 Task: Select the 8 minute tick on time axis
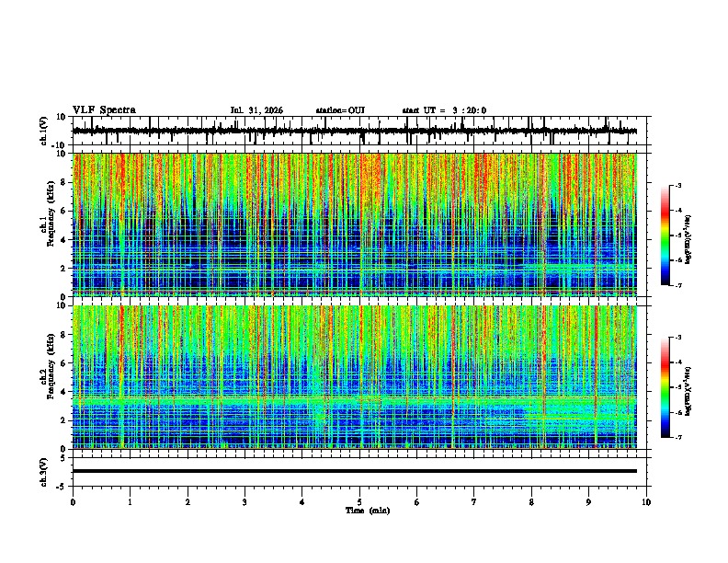[x=531, y=502]
